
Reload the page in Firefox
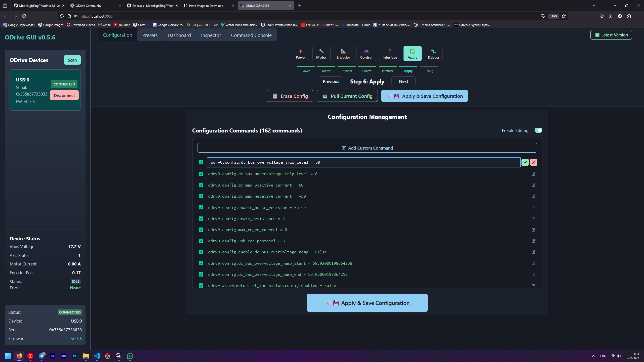point(24,16)
